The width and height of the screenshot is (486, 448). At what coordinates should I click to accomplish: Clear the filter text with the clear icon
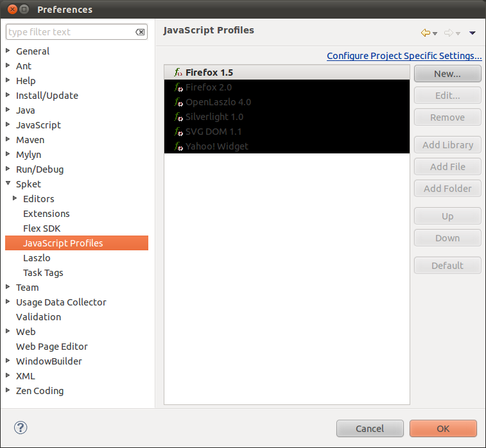(140, 32)
